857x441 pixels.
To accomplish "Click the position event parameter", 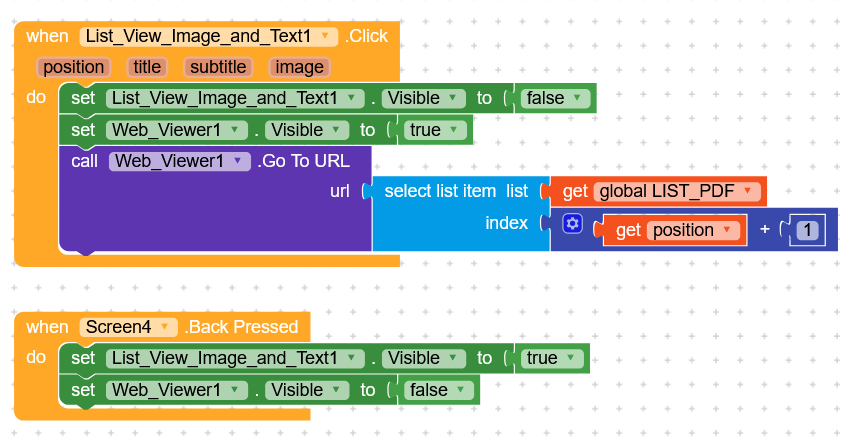I will point(74,67).
